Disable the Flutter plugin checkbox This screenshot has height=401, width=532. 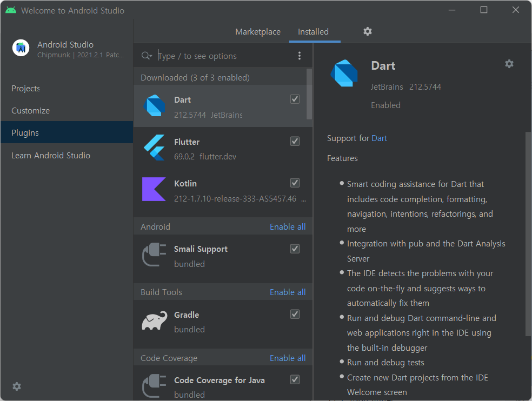tap(295, 141)
